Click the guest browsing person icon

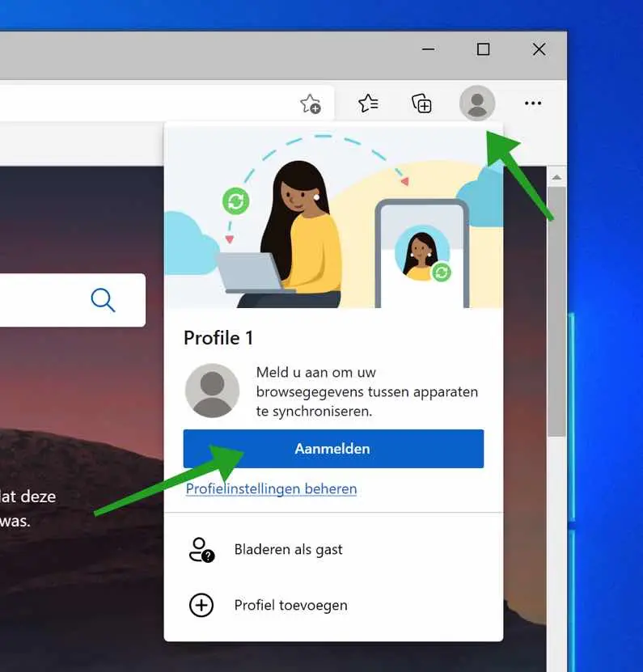pos(201,550)
